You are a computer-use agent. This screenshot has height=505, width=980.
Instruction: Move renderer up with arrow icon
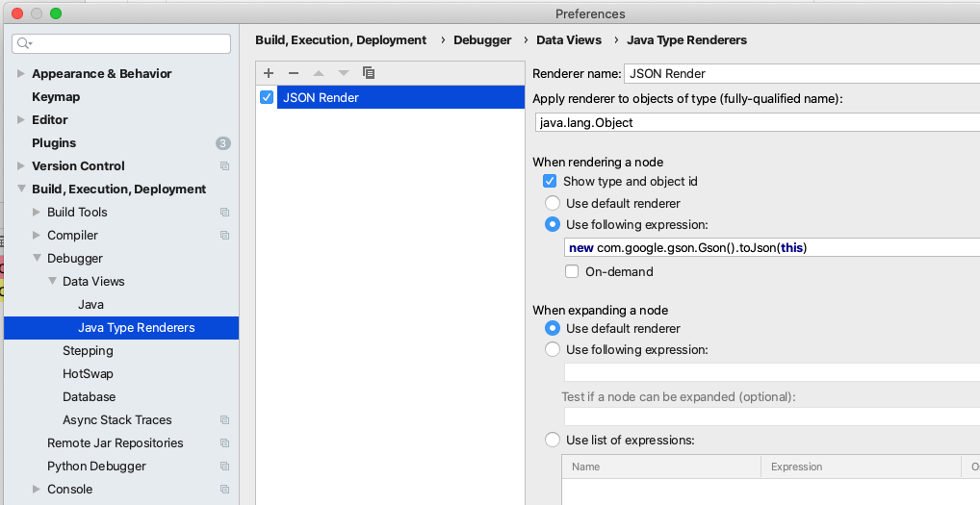[318, 73]
